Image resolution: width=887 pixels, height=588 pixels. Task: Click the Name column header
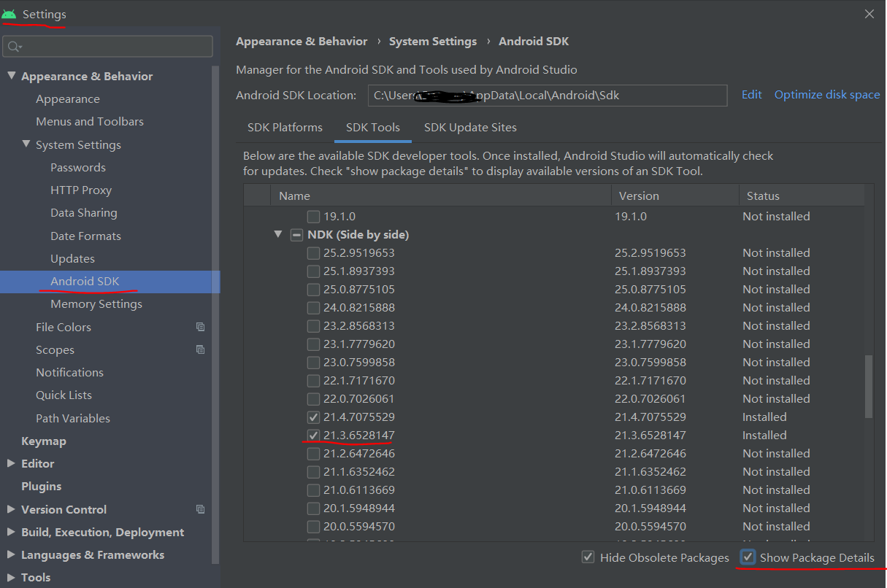click(441, 196)
